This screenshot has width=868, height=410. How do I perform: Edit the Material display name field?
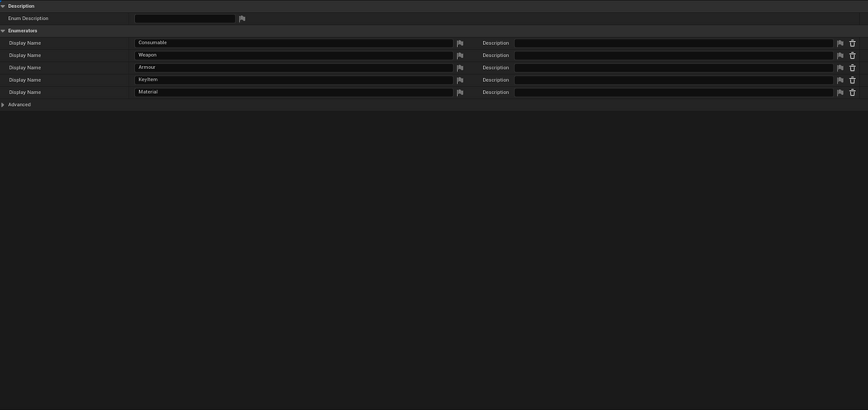(294, 92)
